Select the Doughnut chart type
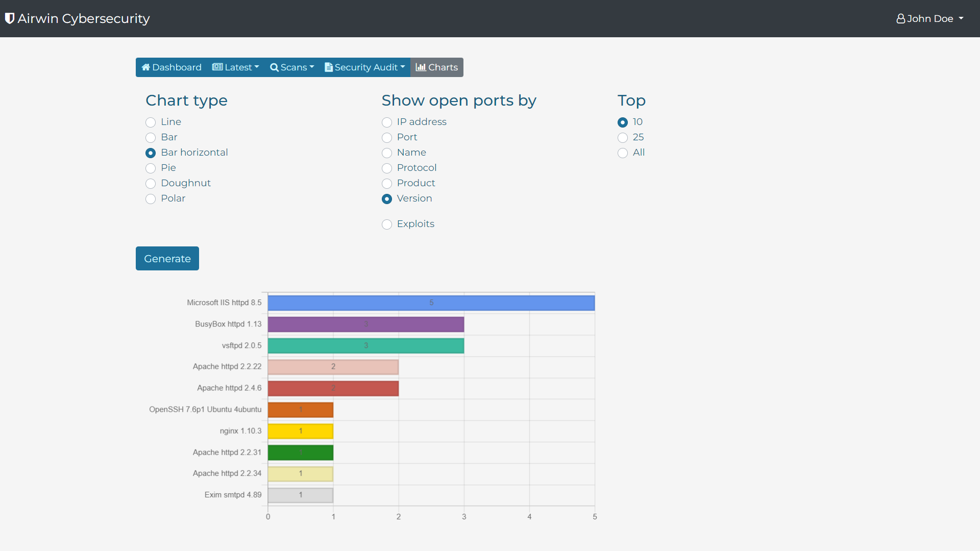 tap(151, 184)
